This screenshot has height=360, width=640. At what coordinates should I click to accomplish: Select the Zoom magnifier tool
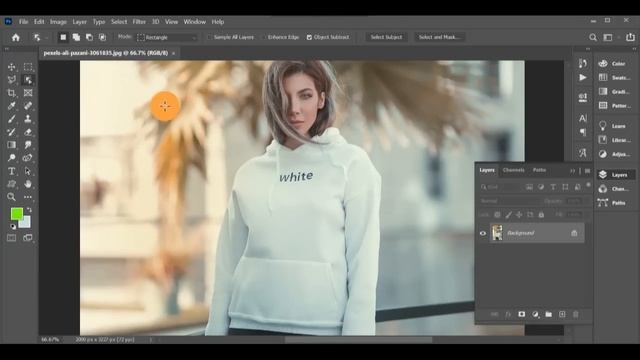11,197
